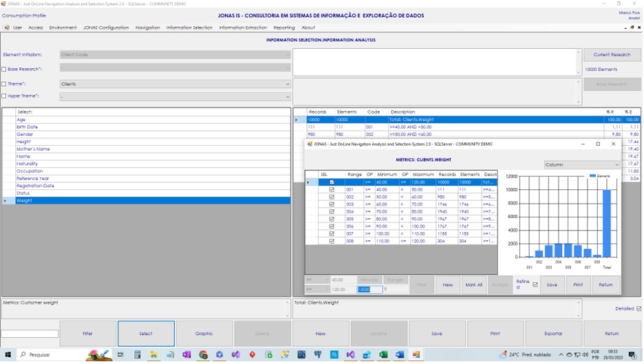Toggle the Refined checkbox in metrics dialog
Image resolution: width=644 pixels, height=364 pixels.
(x=535, y=284)
